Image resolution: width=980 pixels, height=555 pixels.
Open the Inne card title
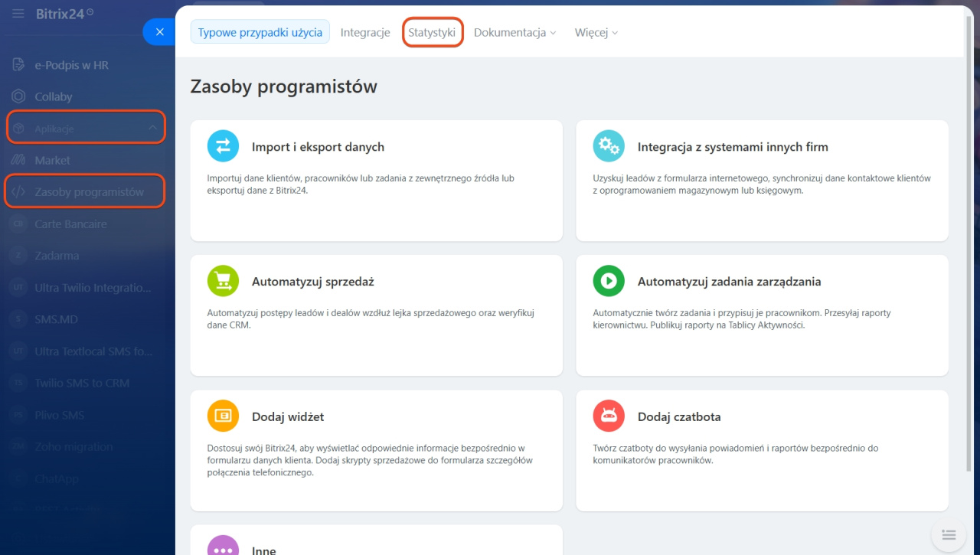coord(264,550)
